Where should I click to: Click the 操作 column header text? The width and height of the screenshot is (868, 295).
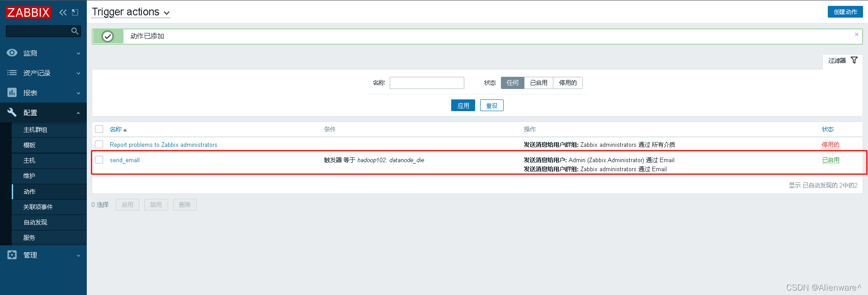point(530,129)
